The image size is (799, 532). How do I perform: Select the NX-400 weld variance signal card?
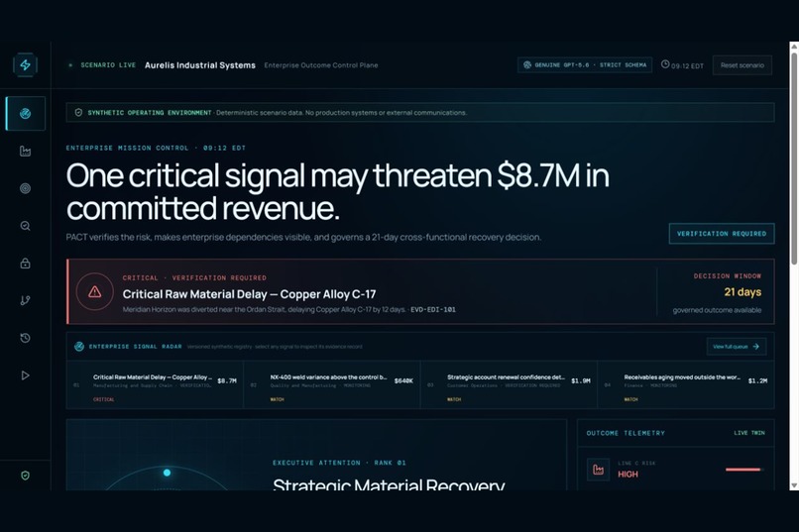click(332, 385)
